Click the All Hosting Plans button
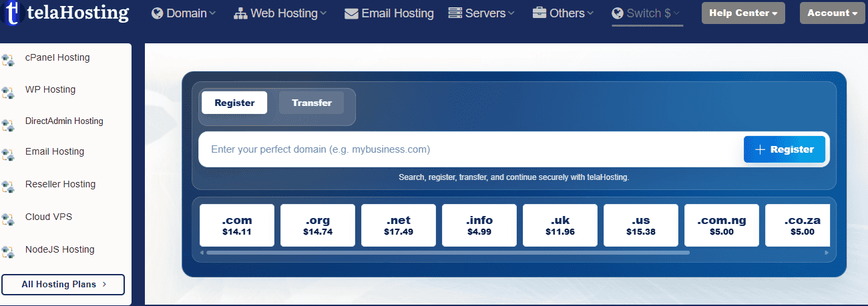 coord(63,284)
